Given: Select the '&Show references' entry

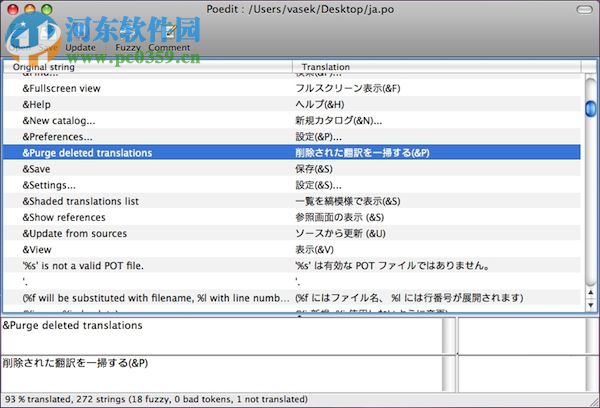Looking at the screenshot, I should pos(64,217).
